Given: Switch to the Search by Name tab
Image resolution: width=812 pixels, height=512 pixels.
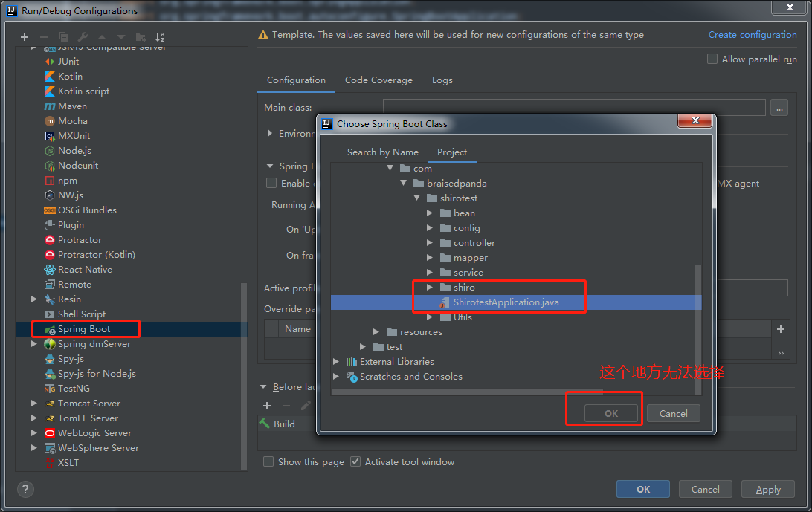Looking at the screenshot, I should point(383,152).
